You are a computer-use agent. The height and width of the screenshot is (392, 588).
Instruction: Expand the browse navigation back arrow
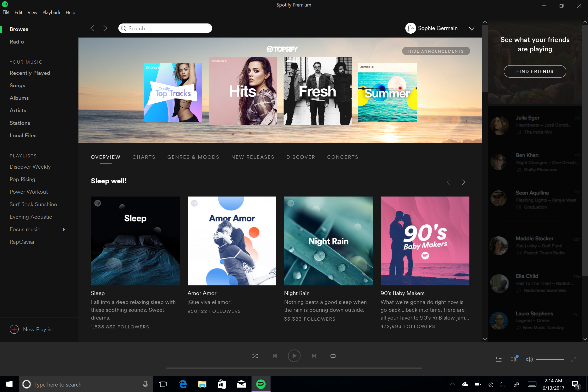(x=92, y=28)
